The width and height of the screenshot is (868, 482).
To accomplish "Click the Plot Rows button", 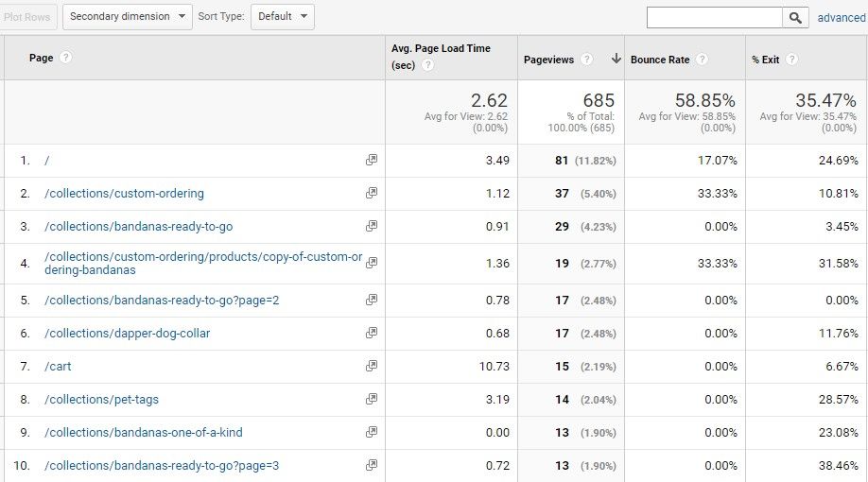I will 29,17.
